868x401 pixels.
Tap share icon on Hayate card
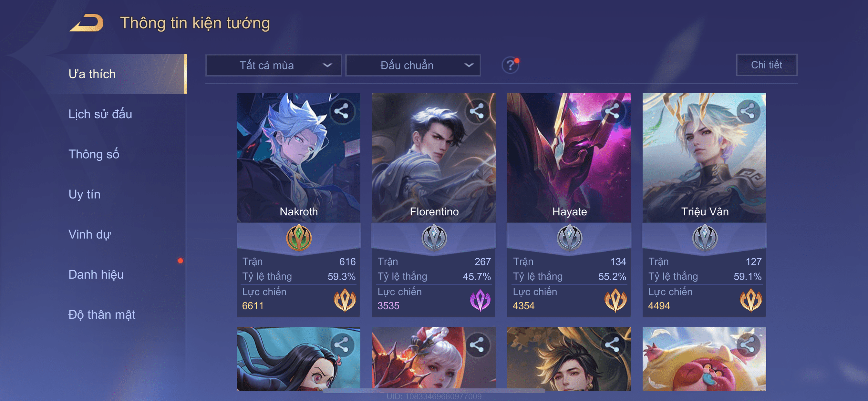click(612, 111)
